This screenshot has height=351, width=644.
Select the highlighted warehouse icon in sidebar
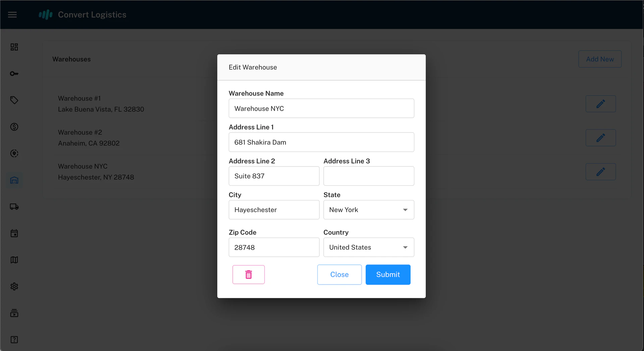(x=14, y=180)
